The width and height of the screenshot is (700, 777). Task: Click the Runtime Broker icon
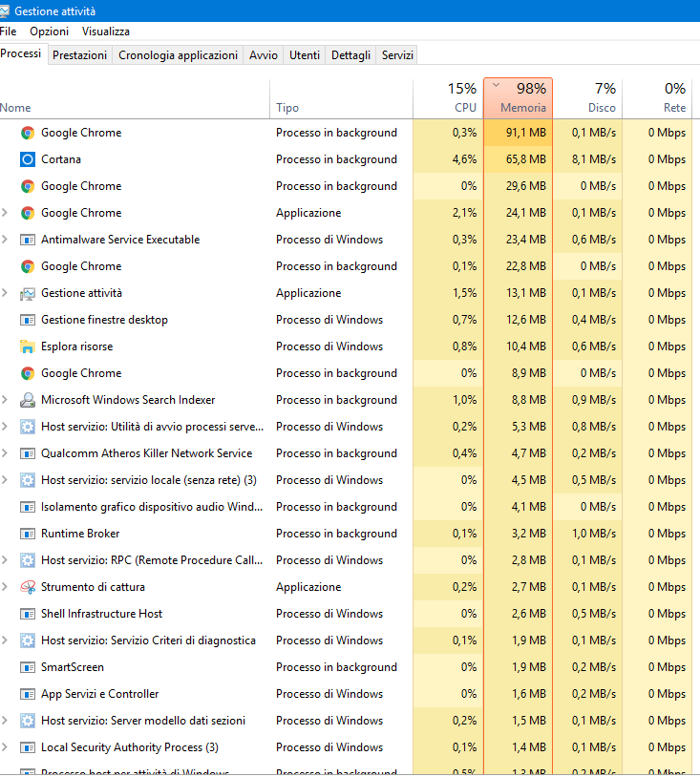point(28,534)
